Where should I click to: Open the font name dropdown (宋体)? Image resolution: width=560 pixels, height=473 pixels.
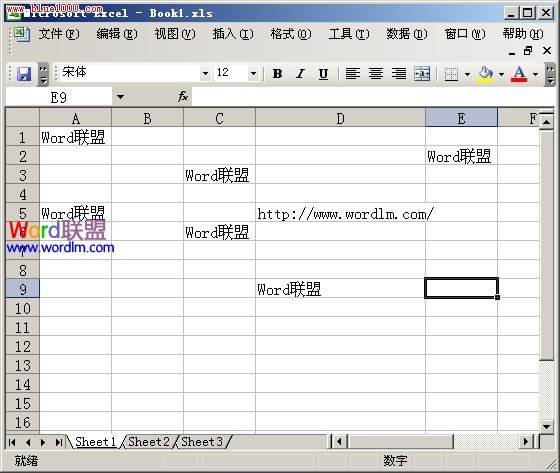pyautogui.click(x=205, y=74)
